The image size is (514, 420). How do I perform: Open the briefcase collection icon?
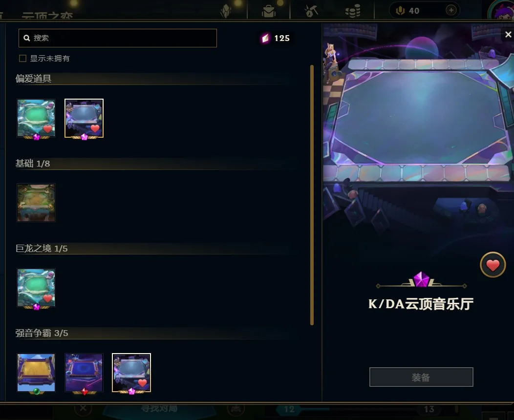tap(269, 11)
